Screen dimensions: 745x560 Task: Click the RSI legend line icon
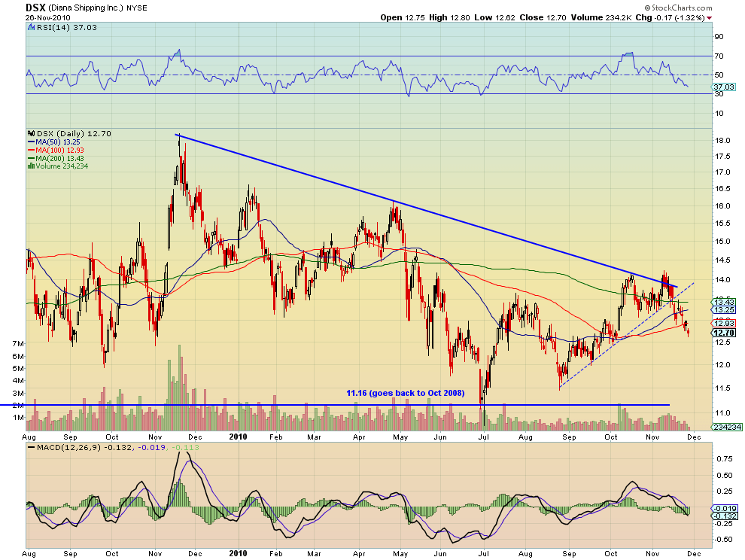pyautogui.click(x=32, y=28)
